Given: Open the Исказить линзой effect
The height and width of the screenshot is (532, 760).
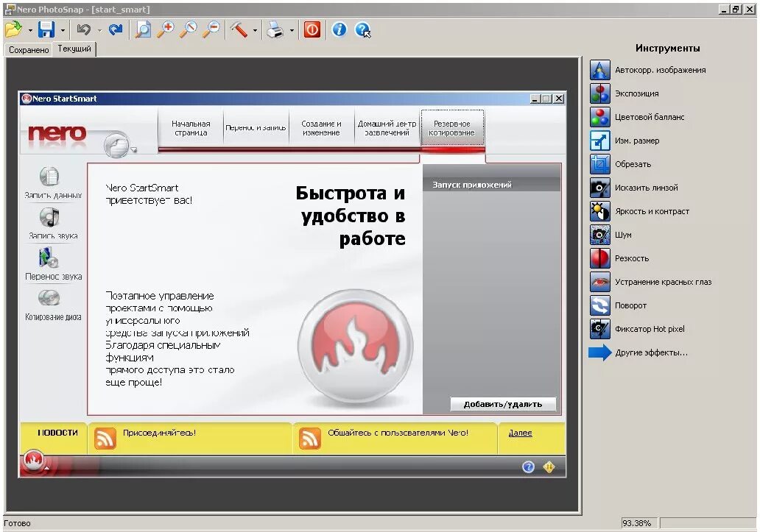Looking at the screenshot, I should (634, 188).
